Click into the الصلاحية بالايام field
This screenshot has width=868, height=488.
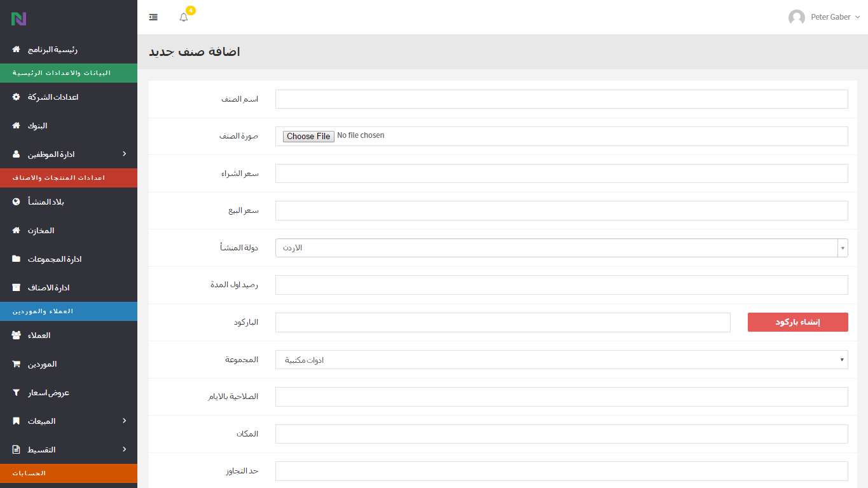click(x=561, y=396)
